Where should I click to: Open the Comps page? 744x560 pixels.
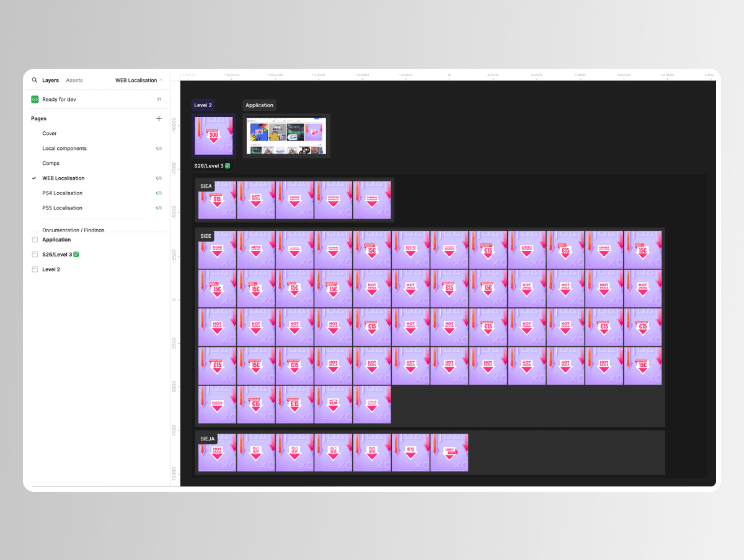[x=51, y=164]
